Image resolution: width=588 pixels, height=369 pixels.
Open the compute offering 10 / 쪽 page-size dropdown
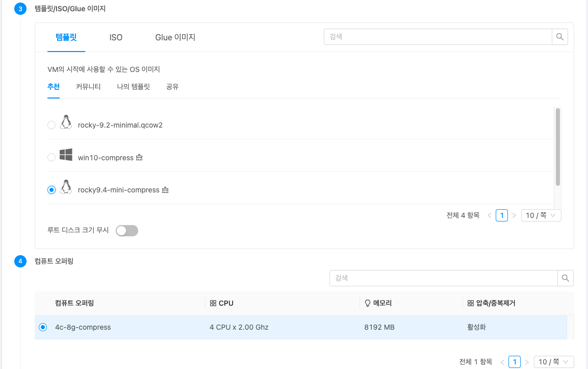[553, 362]
